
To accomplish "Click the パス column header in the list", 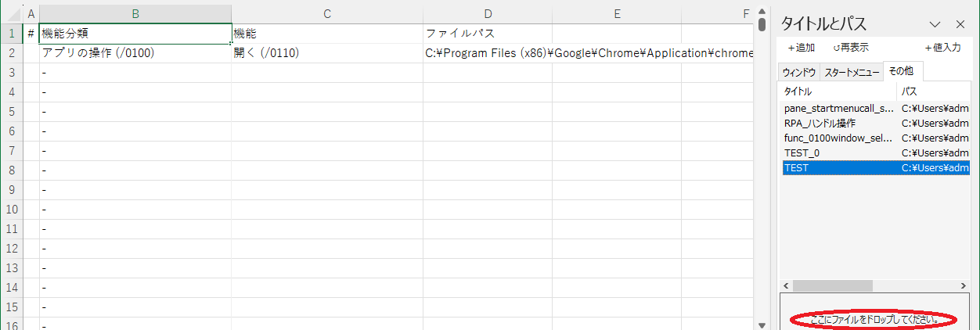I will point(931,91).
